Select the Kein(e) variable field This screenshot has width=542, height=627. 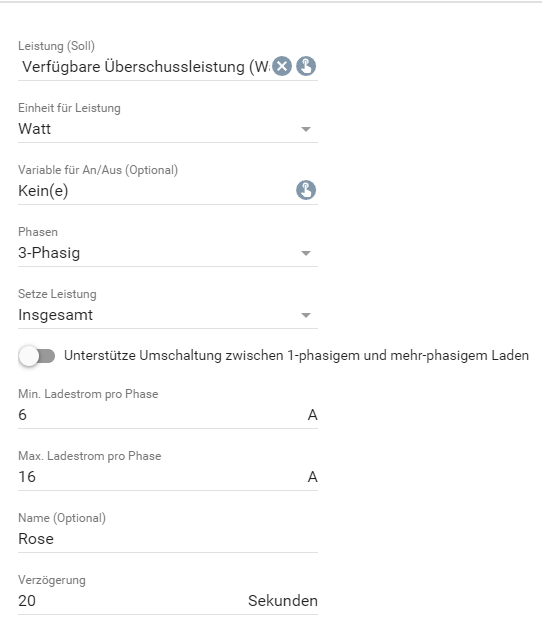[x=156, y=191]
